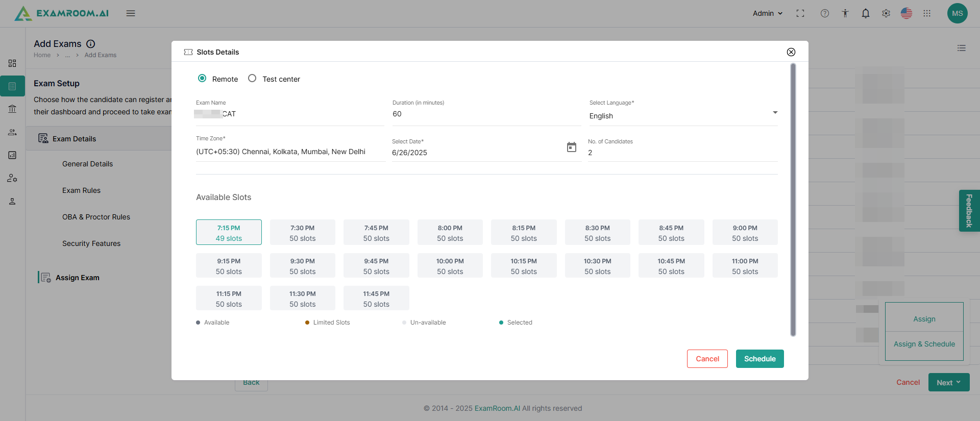Open the apps grid icon
This screenshot has width=980, height=421.
[x=926, y=14]
